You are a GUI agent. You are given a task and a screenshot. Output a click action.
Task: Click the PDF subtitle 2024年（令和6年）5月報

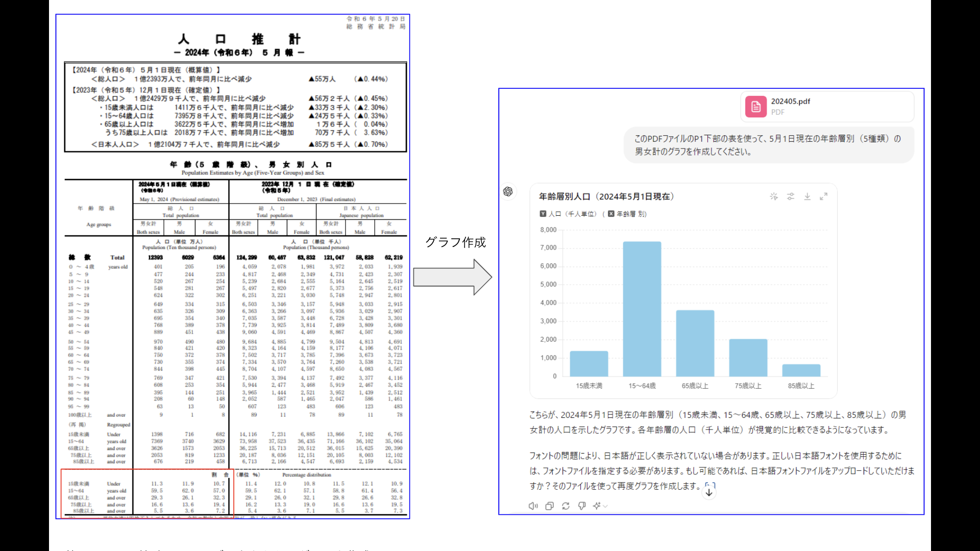(x=239, y=53)
